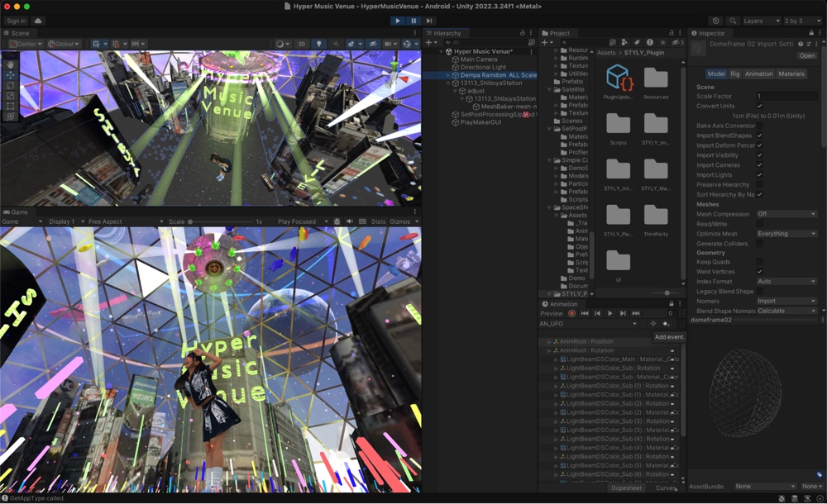Select the Hand tool in Scene view
This screenshot has height=504, width=827.
point(10,64)
